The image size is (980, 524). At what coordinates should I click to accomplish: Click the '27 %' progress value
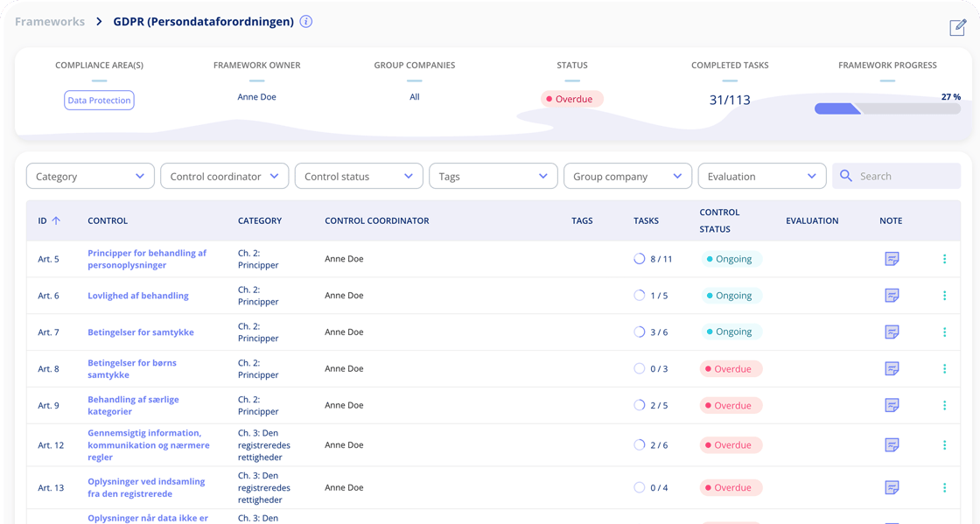click(950, 97)
